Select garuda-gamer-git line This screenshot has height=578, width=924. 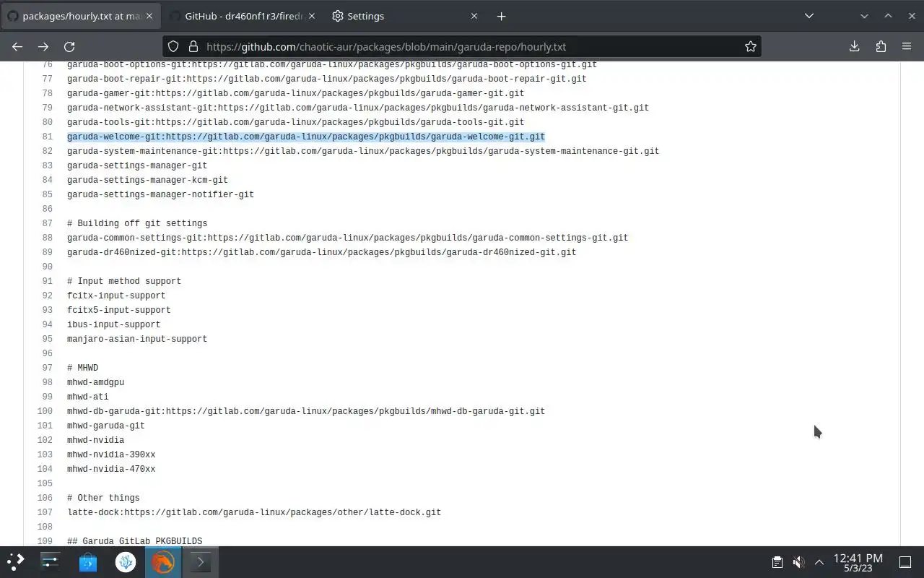click(x=296, y=93)
